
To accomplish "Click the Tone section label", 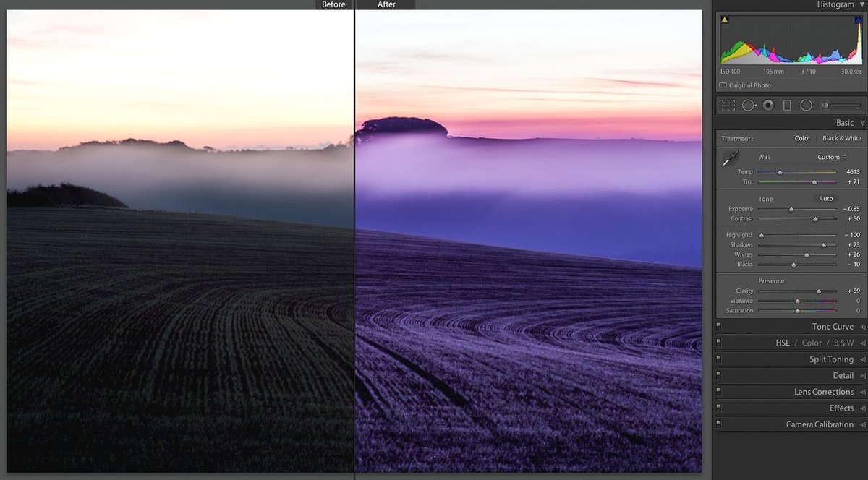I will (765, 199).
